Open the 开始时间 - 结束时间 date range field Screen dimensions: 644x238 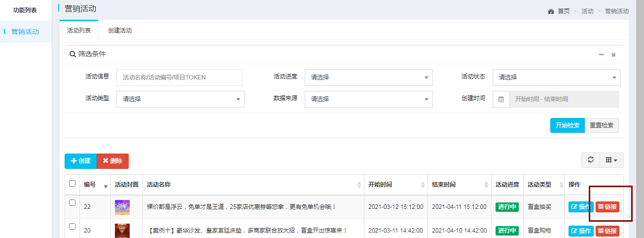[564, 99]
